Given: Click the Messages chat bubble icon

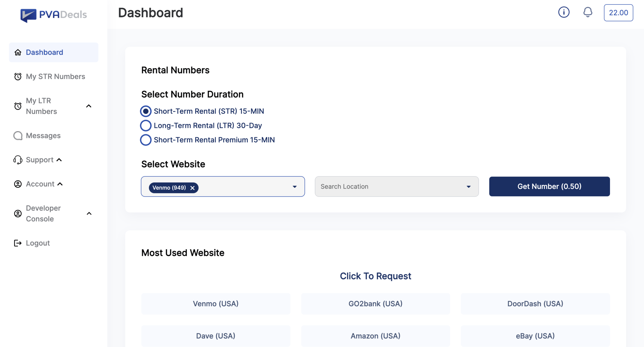Looking at the screenshot, I should [x=18, y=136].
